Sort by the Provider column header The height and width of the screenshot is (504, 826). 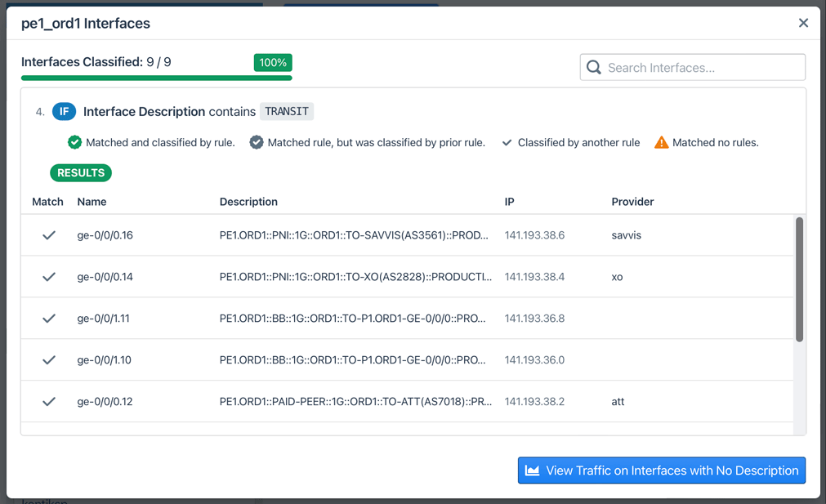[632, 202]
